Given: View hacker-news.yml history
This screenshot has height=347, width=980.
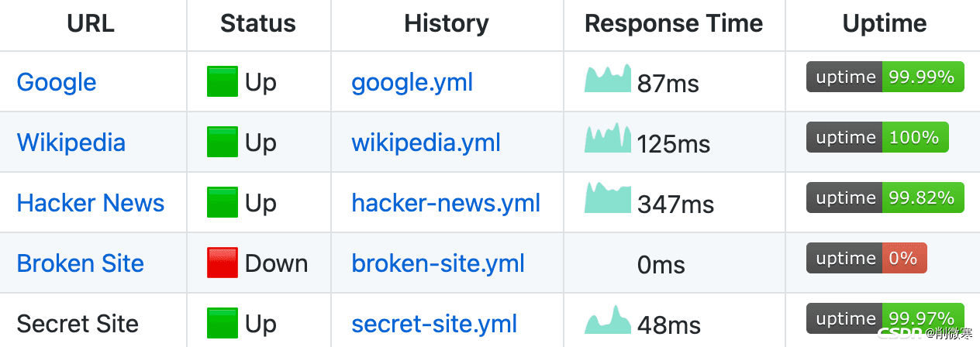Looking at the screenshot, I should 446,203.
